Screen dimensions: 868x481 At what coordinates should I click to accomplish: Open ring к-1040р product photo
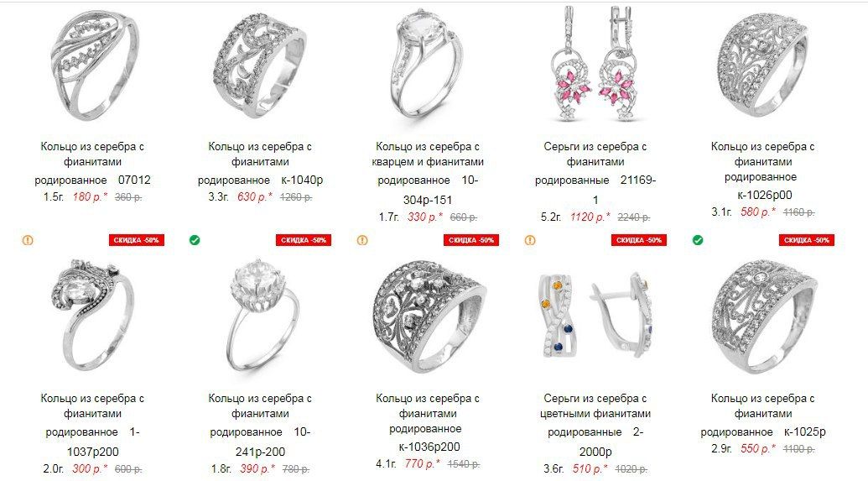258,66
